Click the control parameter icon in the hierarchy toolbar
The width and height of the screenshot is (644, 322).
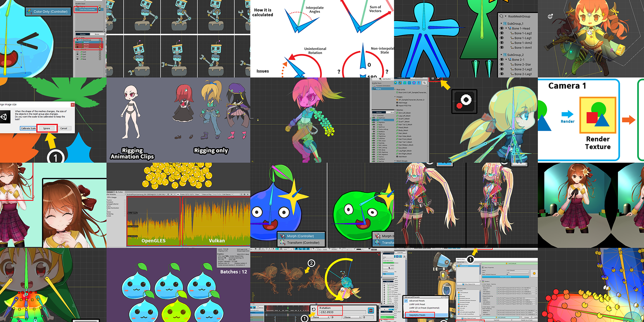(419, 83)
